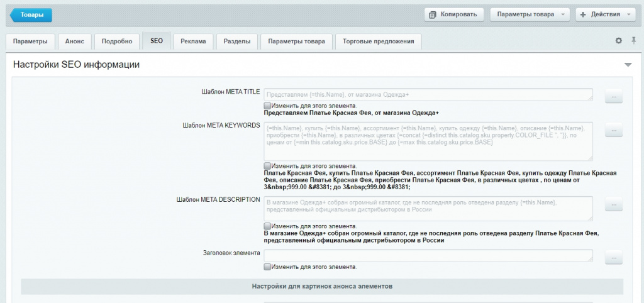Viewport: 644px width, 303px height.
Task: Open the Подробно tab
Action: (x=117, y=41)
